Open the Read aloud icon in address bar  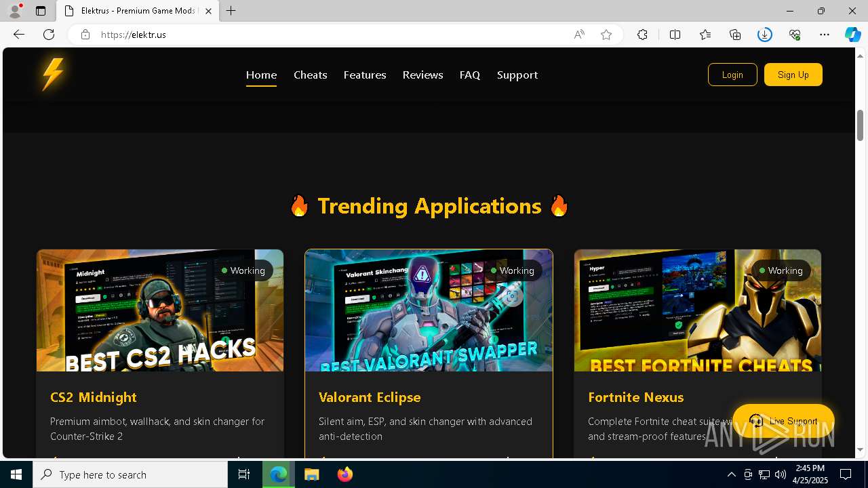[x=579, y=35]
